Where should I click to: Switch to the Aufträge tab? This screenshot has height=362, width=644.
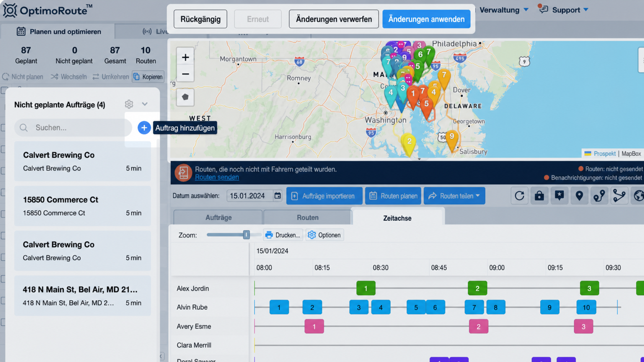pyautogui.click(x=218, y=217)
